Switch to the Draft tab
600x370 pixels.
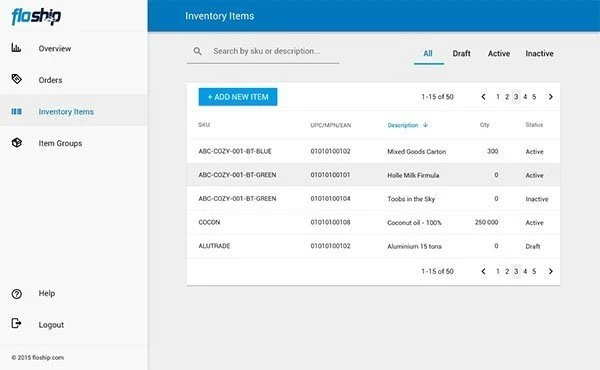pos(461,54)
